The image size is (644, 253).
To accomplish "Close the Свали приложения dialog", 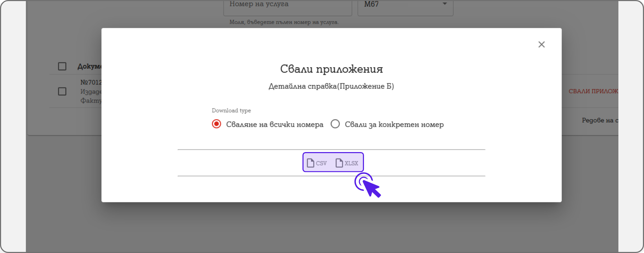I will pos(541,45).
